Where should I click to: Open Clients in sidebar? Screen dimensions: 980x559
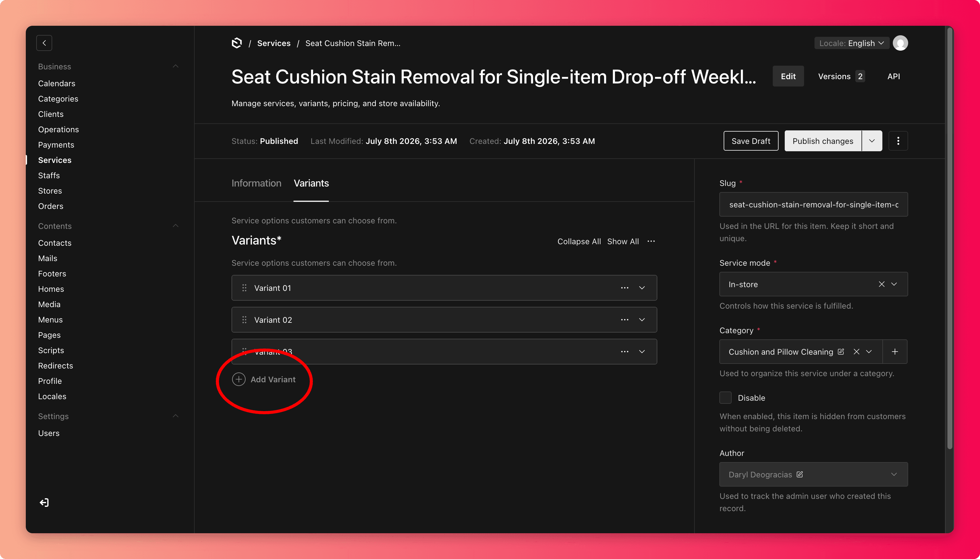click(x=51, y=114)
